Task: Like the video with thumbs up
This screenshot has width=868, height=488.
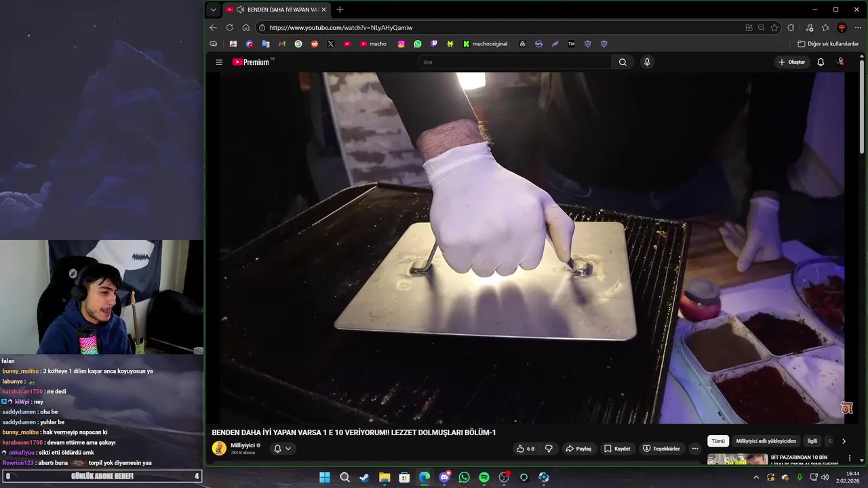Action: pyautogui.click(x=526, y=449)
